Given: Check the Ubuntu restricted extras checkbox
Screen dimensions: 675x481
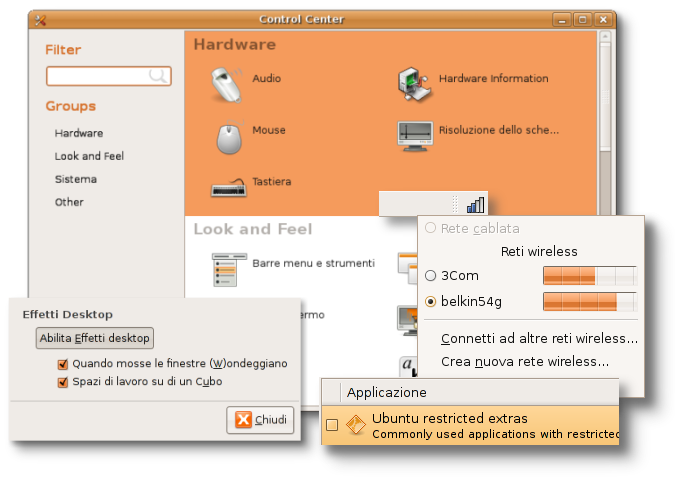Looking at the screenshot, I should [332, 426].
